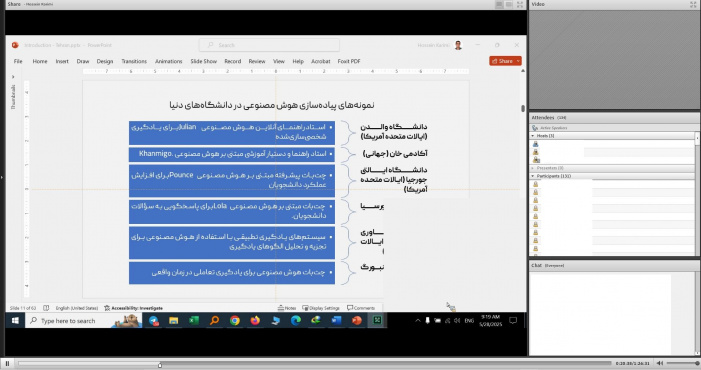Collapse the Hosts group in Attendees
Viewport: 701px width, 370px height.
(x=532, y=135)
